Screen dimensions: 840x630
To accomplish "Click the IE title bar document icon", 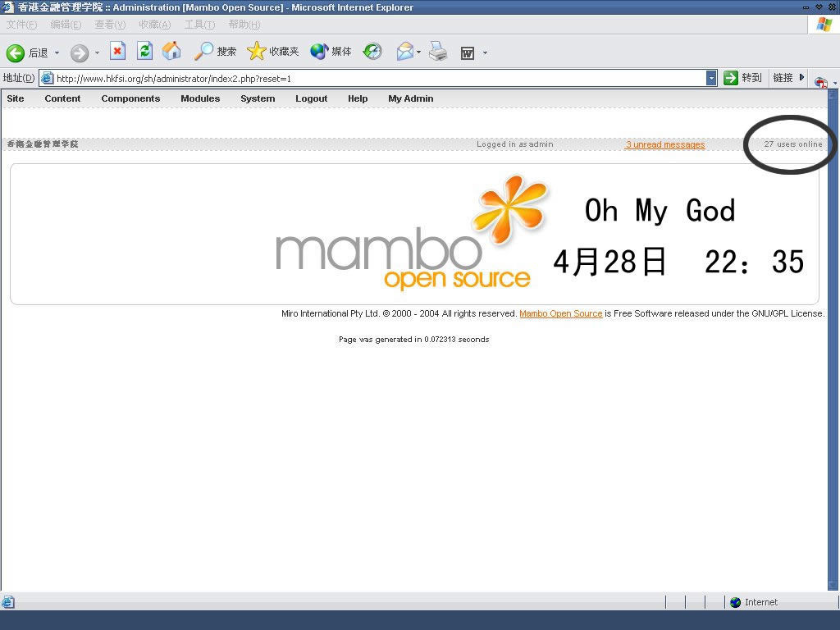I will [8, 7].
